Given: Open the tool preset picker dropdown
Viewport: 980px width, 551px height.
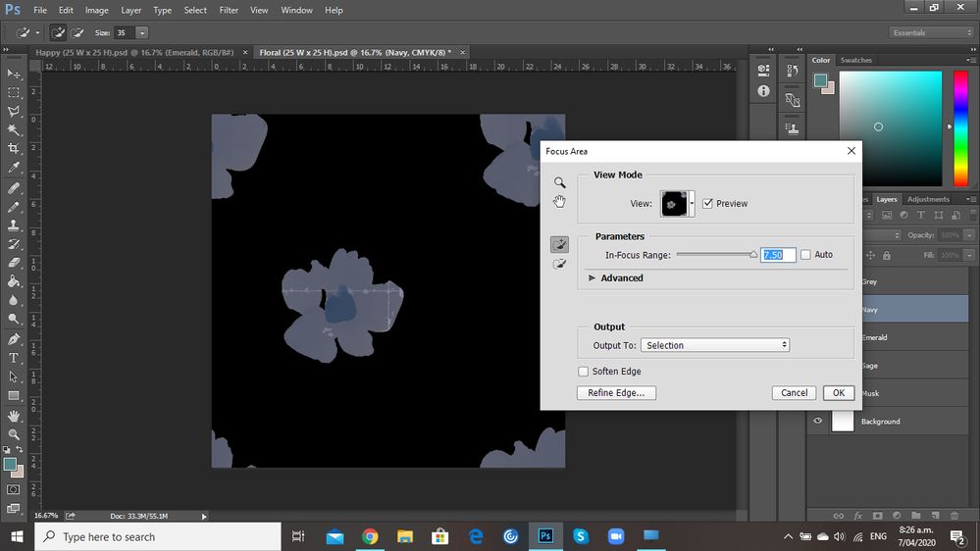Looking at the screenshot, I should pos(37,32).
